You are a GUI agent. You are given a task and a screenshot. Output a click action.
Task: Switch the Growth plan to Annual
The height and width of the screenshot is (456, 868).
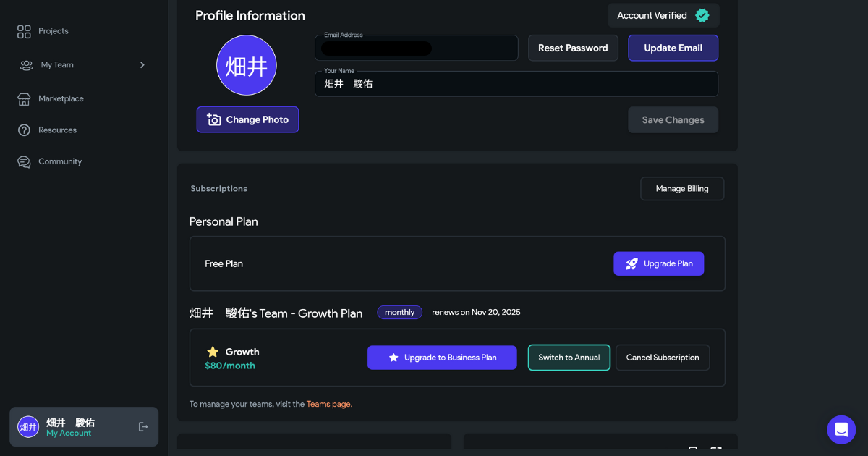(x=569, y=358)
